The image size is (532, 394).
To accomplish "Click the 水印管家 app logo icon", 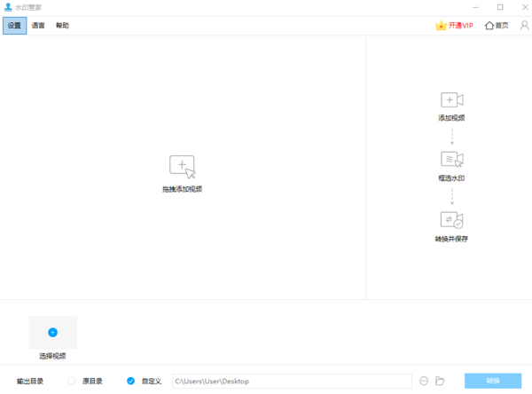I will (x=8, y=7).
